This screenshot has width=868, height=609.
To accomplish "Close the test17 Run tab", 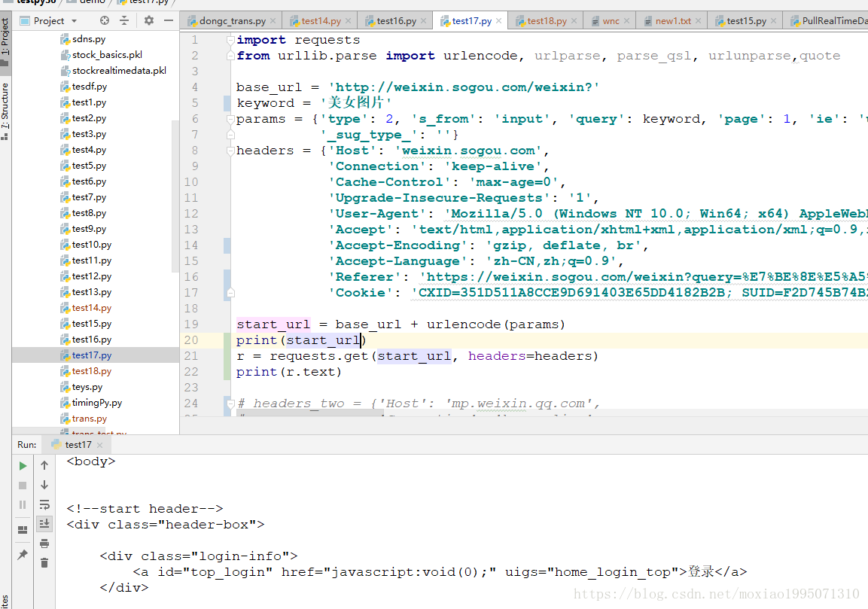I will pyautogui.click(x=99, y=445).
